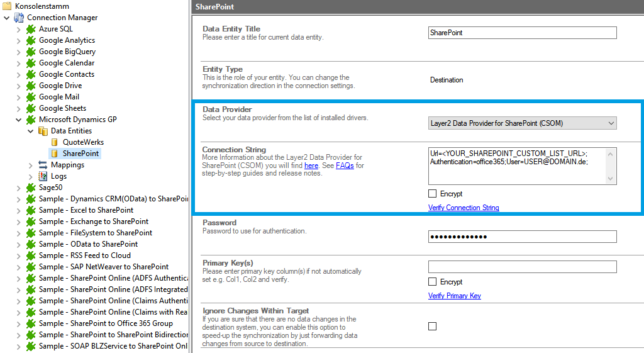
Task: Collapse the Microsoft Dynamics GP node
Action: tap(19, 120)
